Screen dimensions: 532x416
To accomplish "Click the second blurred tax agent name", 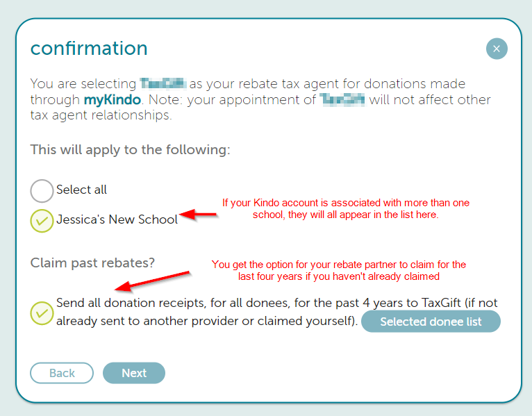I will pyautogui.click(x=342, y=100).
